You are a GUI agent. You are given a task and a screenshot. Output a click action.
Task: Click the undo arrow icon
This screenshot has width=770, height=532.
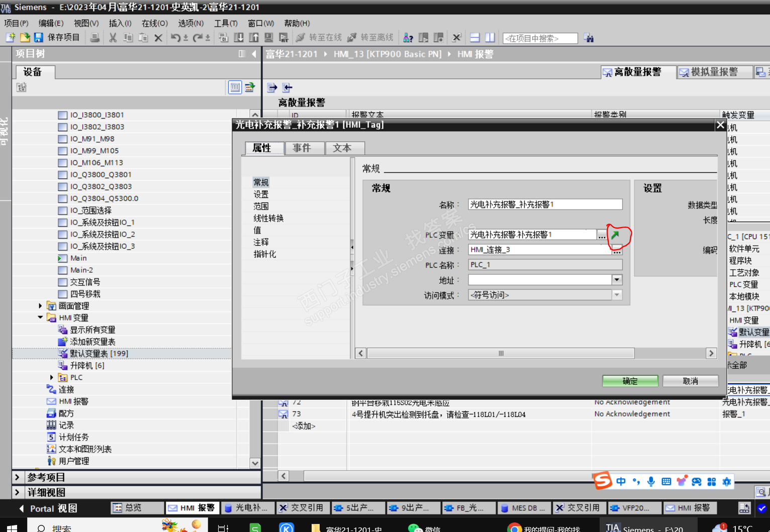pos(176,38)
